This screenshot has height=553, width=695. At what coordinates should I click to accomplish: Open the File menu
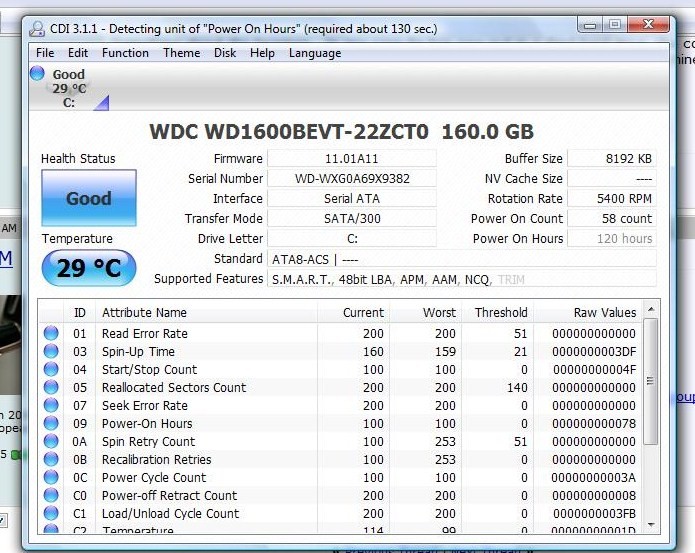(x=45, y=53)
